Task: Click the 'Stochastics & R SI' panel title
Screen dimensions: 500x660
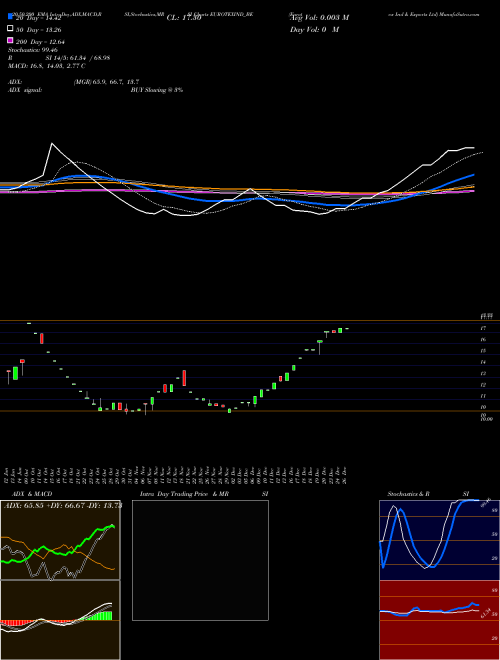Action: pyautogui.click(x=428, y=494)
